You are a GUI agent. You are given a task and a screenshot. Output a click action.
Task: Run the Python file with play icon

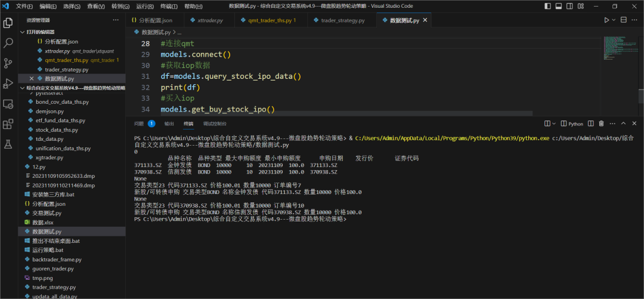(606, 20)
